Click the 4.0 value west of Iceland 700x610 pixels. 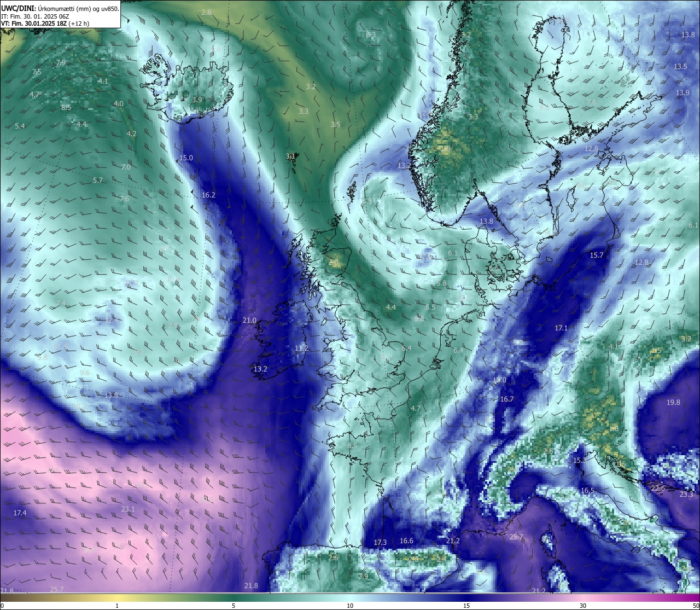[x=118, y=104]
